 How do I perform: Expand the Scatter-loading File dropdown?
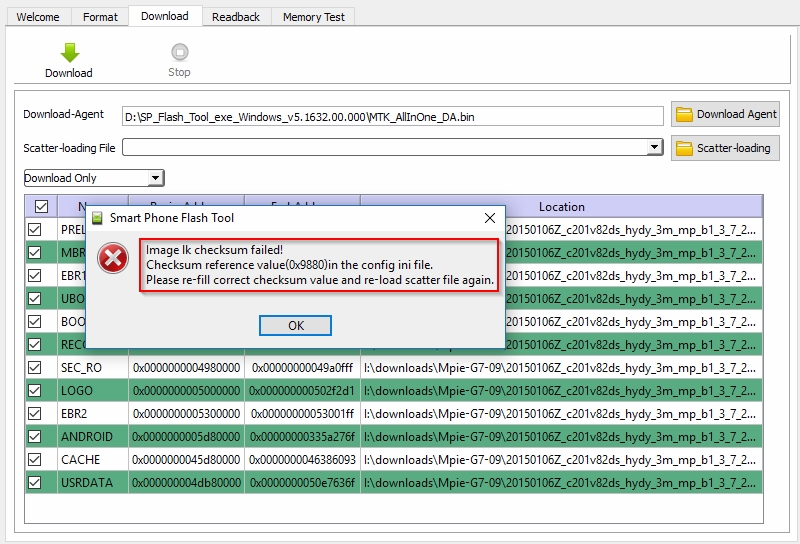click(654, 148)
